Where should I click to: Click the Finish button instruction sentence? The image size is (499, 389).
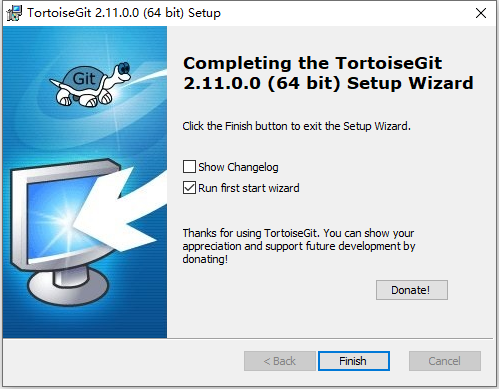pos(296,126)
